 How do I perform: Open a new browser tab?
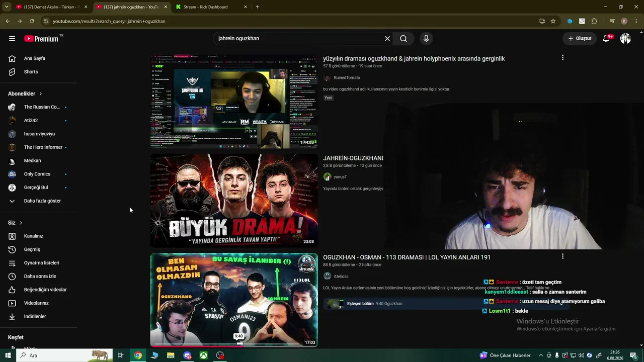[258, 7]
